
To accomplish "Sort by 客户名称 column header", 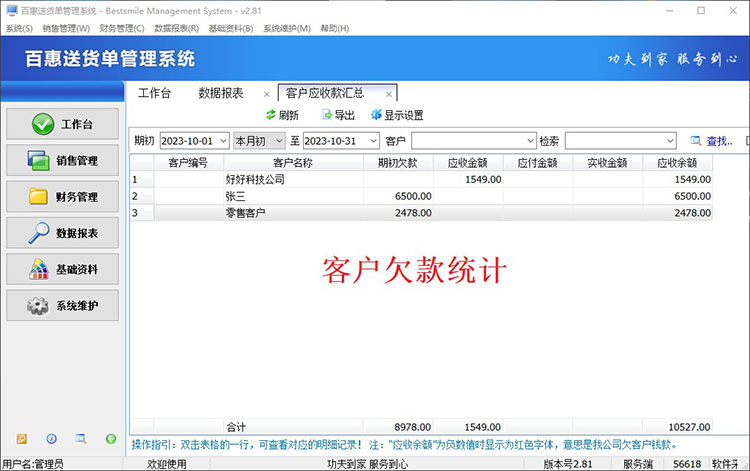I will click(293, 163).
